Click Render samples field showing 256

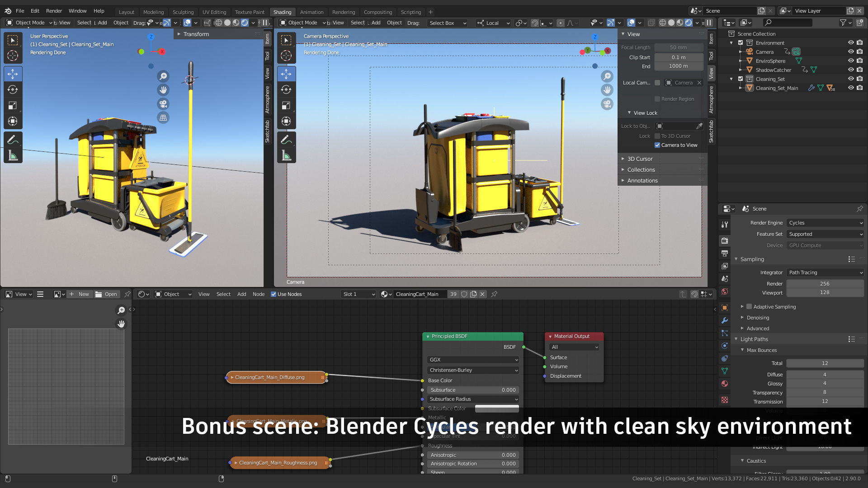[825, 284]
